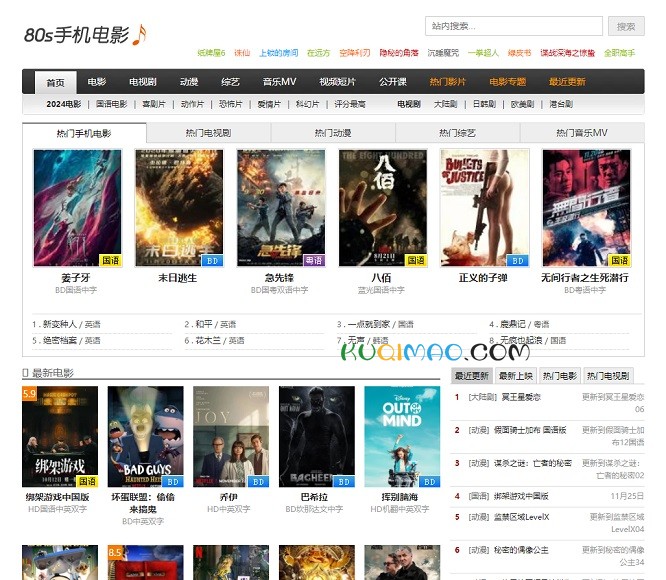This screenshot has width=666, height=580.
Task: Open the 无间行者之生死潜行 poster
Action: 587,208
